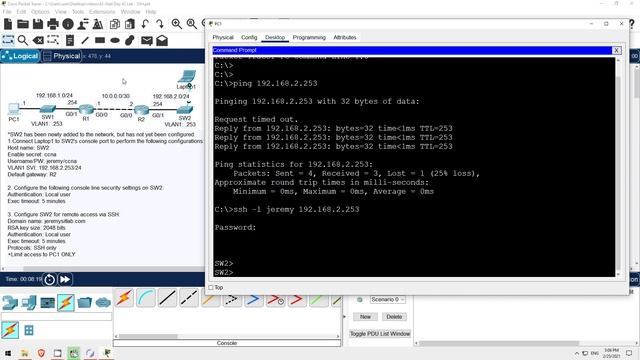The height and width of the screenshot is (360, 640).
Task: Click the Laptop1 device in topology
Action: click(187, 77)
